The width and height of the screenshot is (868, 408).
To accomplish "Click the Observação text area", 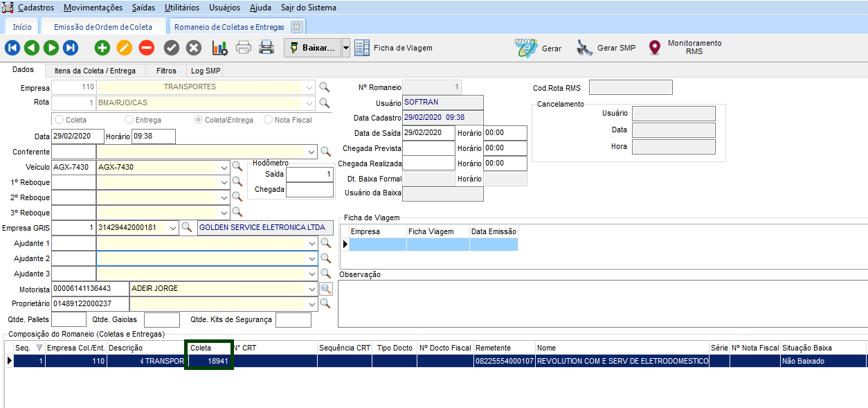I will (x=602, y=303).
